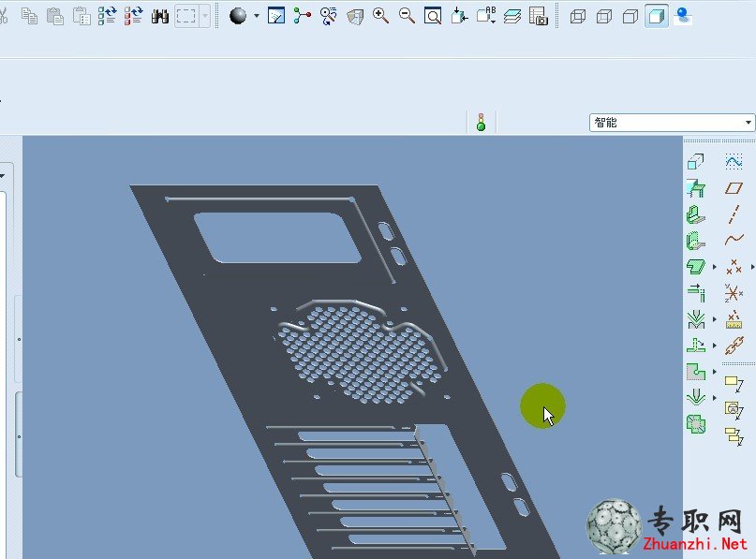Expand the Form tool flyout arrow
756x559 pixels.
pyautogui.click(x=715, y=398)
